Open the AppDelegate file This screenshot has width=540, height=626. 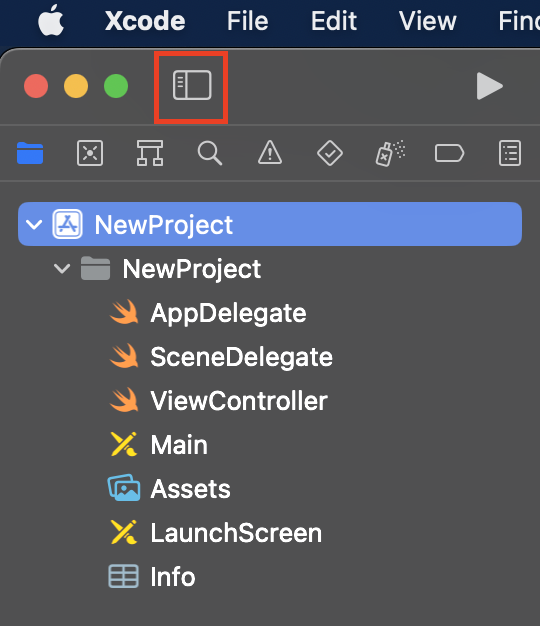[x=228, y=313]
